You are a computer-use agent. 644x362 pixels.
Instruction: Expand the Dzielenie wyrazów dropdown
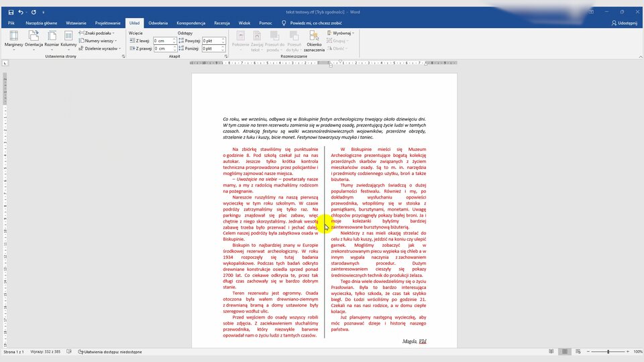click(101, 49)
